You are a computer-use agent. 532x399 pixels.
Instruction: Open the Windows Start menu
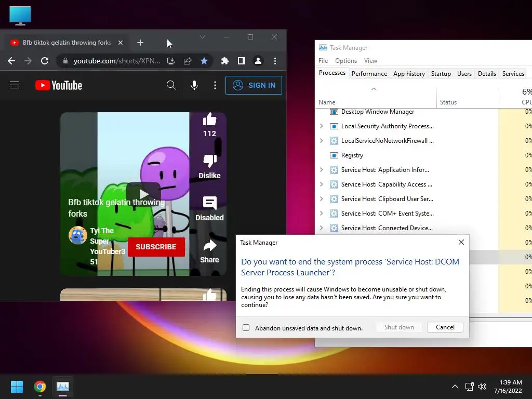point(17,387)
